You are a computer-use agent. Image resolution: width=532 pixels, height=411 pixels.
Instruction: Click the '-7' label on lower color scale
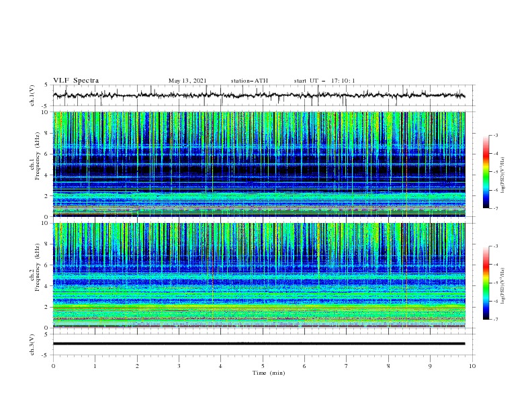pos(495,320)
